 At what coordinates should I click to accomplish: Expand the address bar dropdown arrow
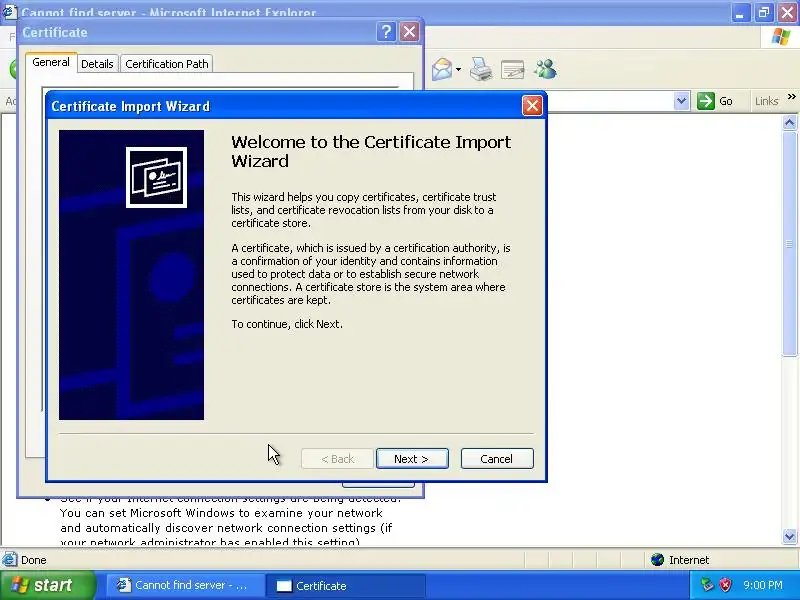coord(681,101)
